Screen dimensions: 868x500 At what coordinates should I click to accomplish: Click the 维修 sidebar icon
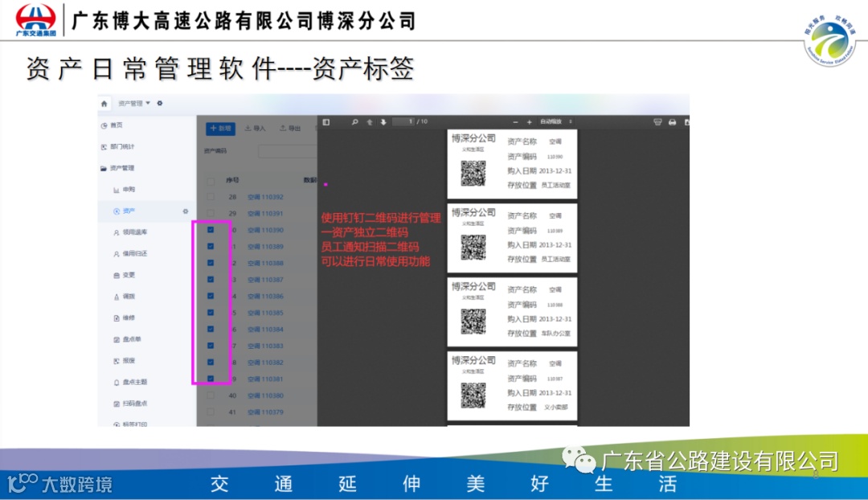click(x=117, y=318)
